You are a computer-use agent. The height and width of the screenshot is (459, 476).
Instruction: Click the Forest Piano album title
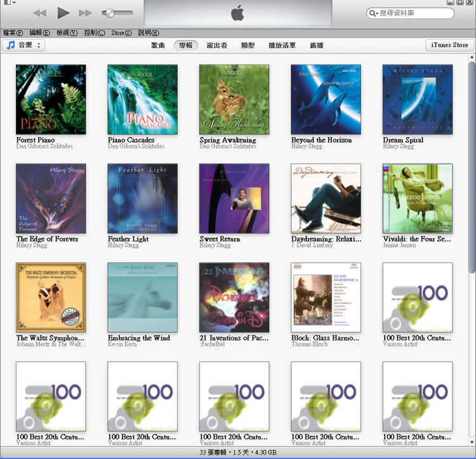pos(36,140)
